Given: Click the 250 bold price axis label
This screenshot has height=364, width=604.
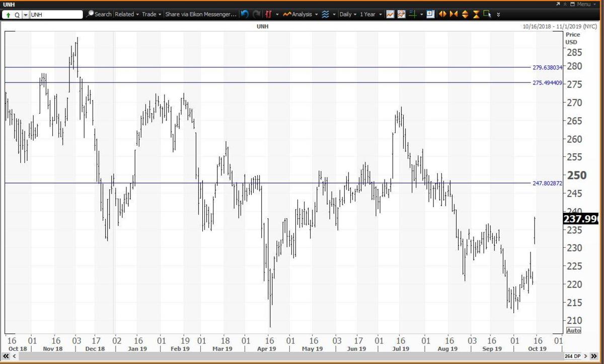Looking at the screenshot, I should [576, 175].
